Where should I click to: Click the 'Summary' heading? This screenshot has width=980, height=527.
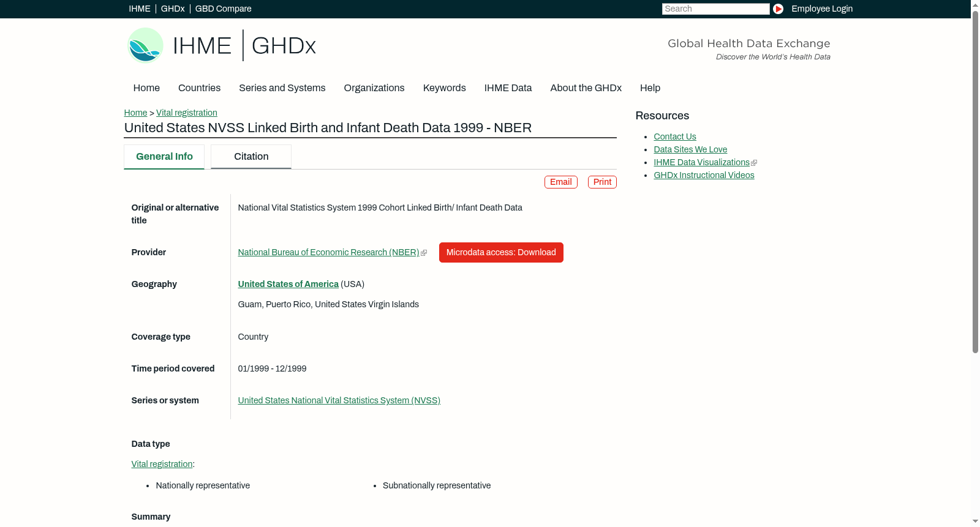coord(151,517)
